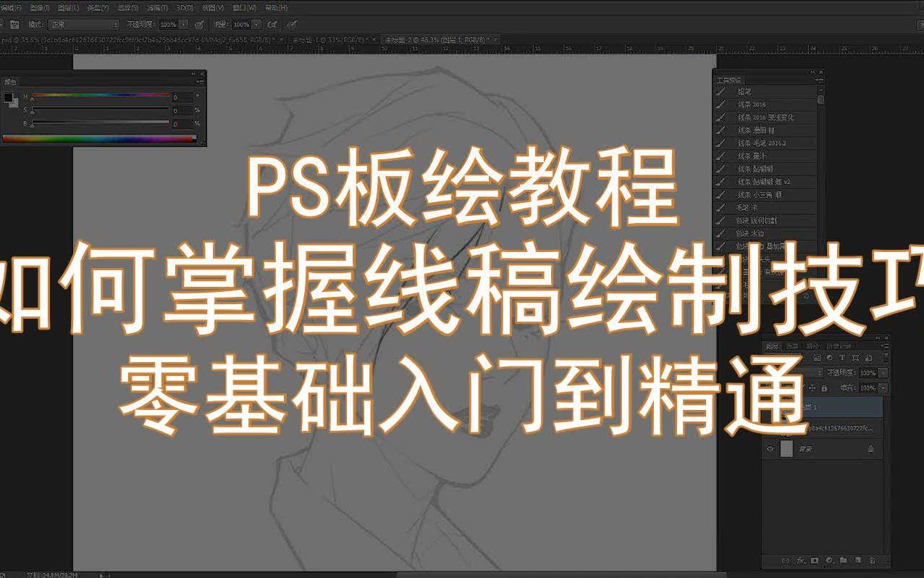Add a layer mask from the Layers panel
924x578 pixels.
pos(813,560)
